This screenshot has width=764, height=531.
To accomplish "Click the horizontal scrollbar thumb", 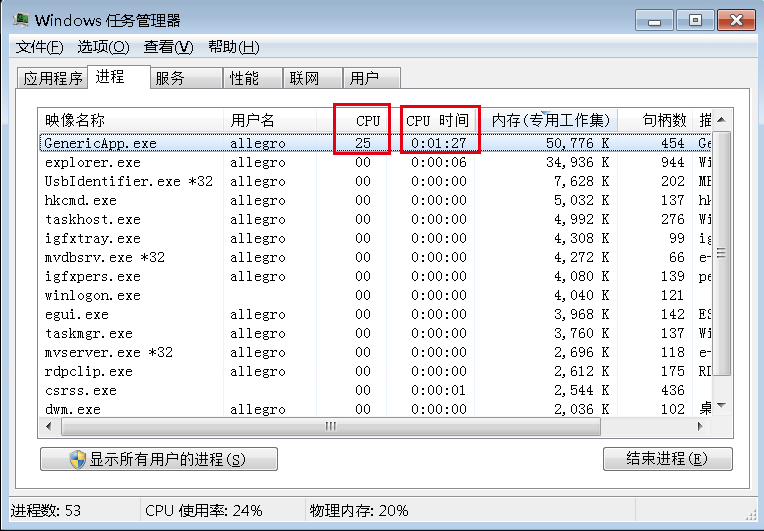I will click(x=331, y=427).
